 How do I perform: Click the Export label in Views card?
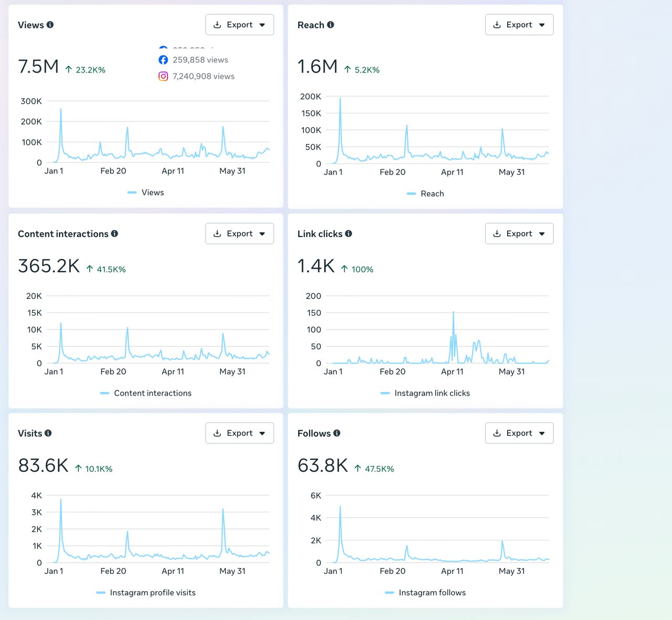click(x=239, y=25)
